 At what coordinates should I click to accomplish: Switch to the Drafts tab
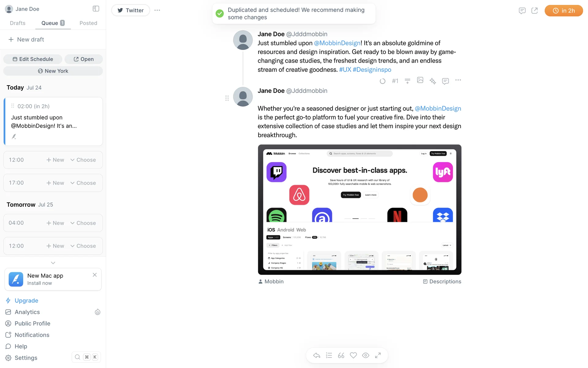pyautogui.click(x=17, y=23)
